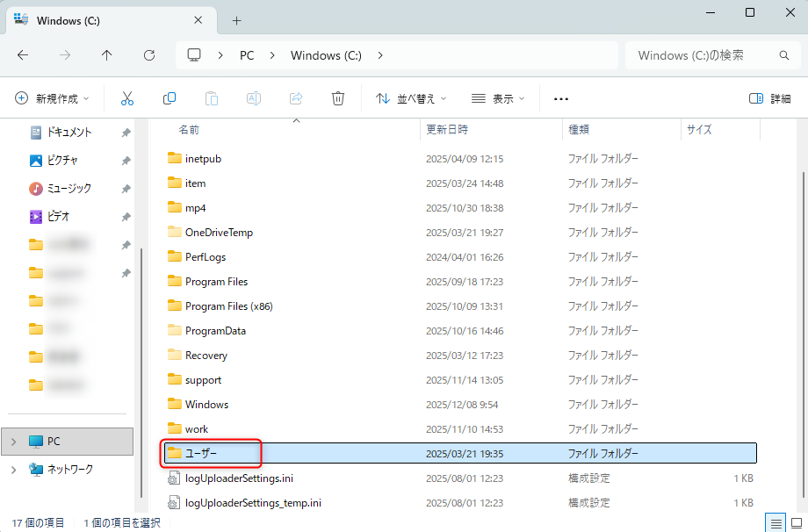The image size is (808, 532).
Task: Add a new tab with plus button
Action: [236, 19]
